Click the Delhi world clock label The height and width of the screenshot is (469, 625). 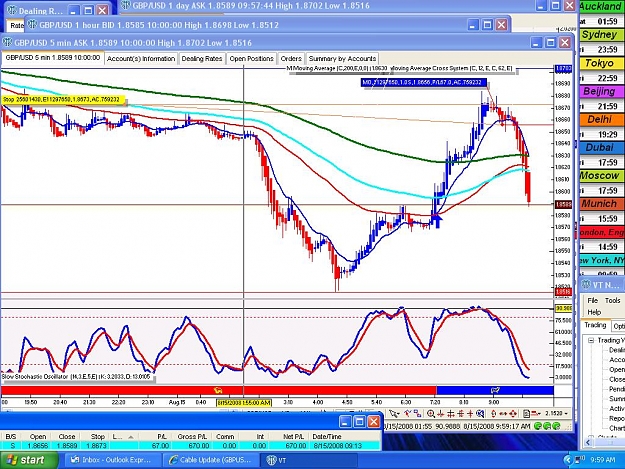pos(600,119)
